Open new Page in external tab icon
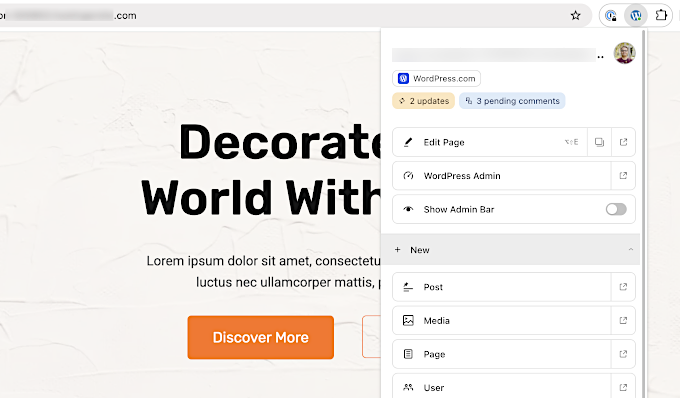Image resolution: width=680 pixels, height=398 pixels. [623, 354]
